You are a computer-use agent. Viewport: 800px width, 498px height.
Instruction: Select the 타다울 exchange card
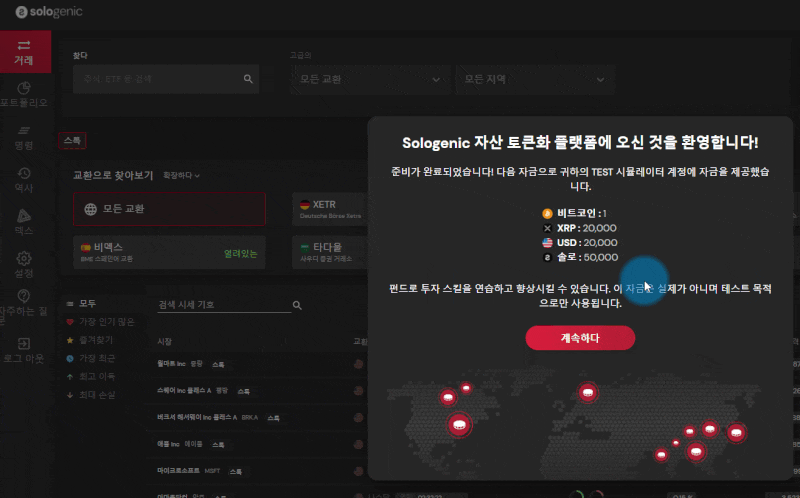(x=330, y=253)
